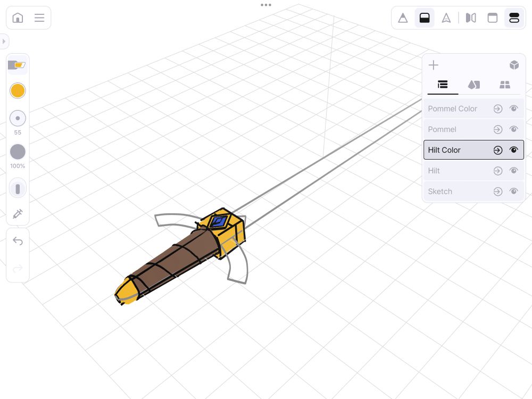Open Pommel layer options arrow
532x399 pixels.
[498, 129]
